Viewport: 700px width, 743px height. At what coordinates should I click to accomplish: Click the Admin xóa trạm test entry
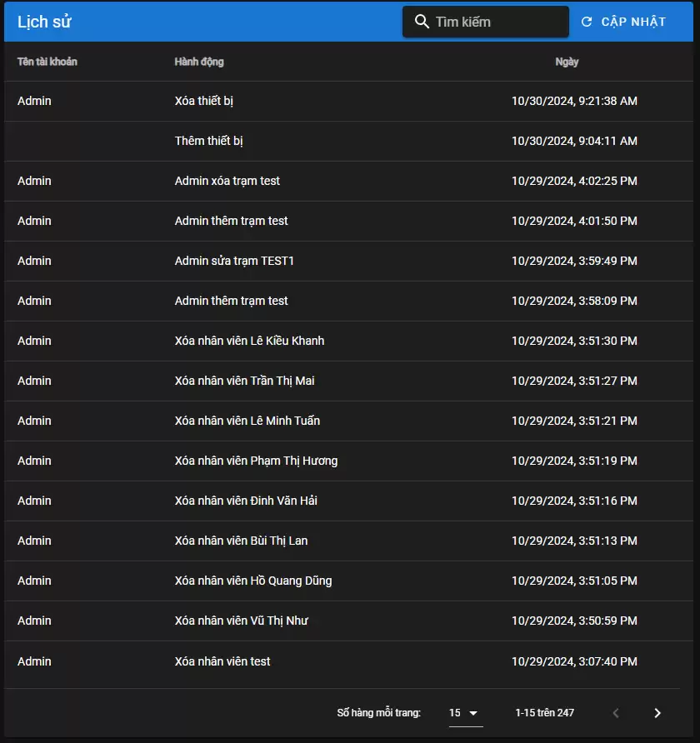click(227, 181)
